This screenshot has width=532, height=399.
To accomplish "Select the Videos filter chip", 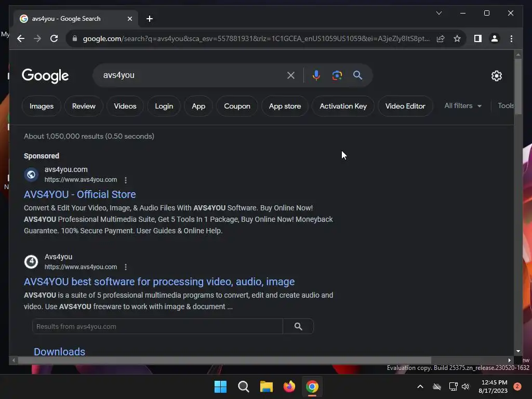I will 125,106.
